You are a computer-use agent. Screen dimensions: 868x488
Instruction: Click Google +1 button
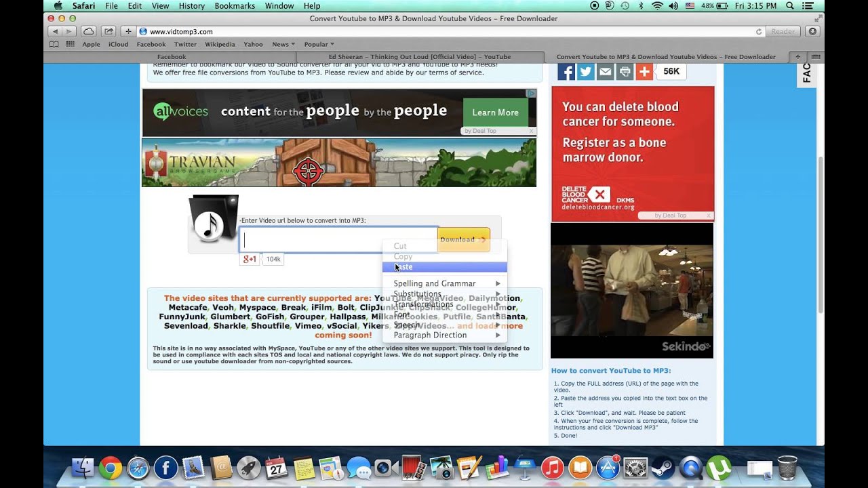pos(250,259)
